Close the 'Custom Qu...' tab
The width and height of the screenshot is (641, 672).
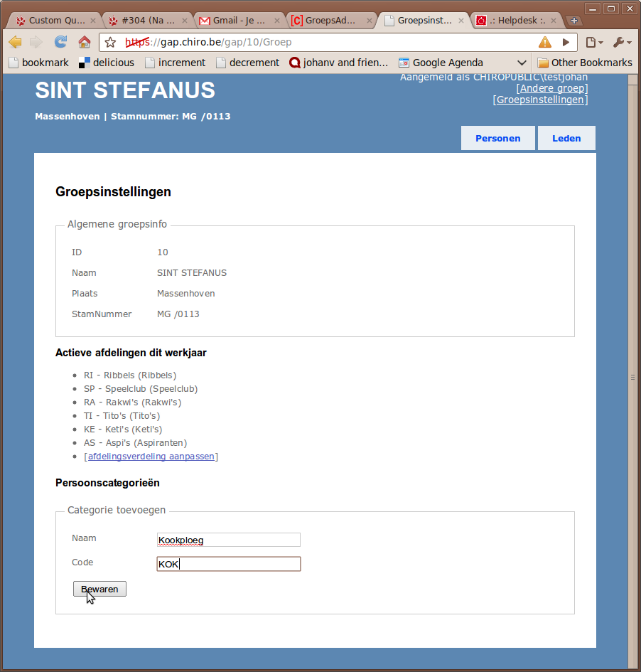(x=93, y=21)
